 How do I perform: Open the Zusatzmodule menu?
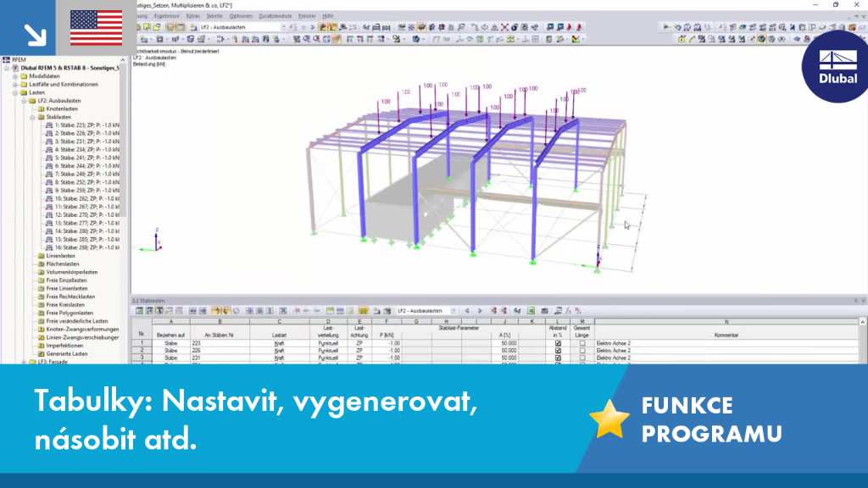pyautogui.click(x=275, y=16)
